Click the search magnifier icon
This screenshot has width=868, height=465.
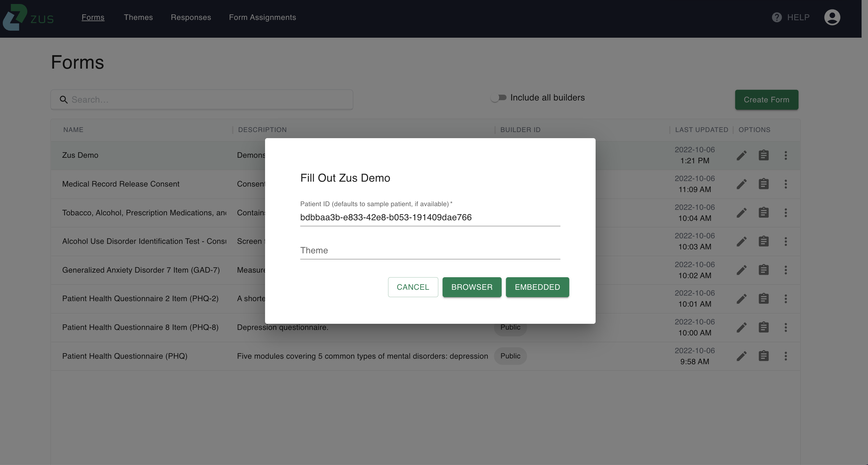(x=64, y=100)
